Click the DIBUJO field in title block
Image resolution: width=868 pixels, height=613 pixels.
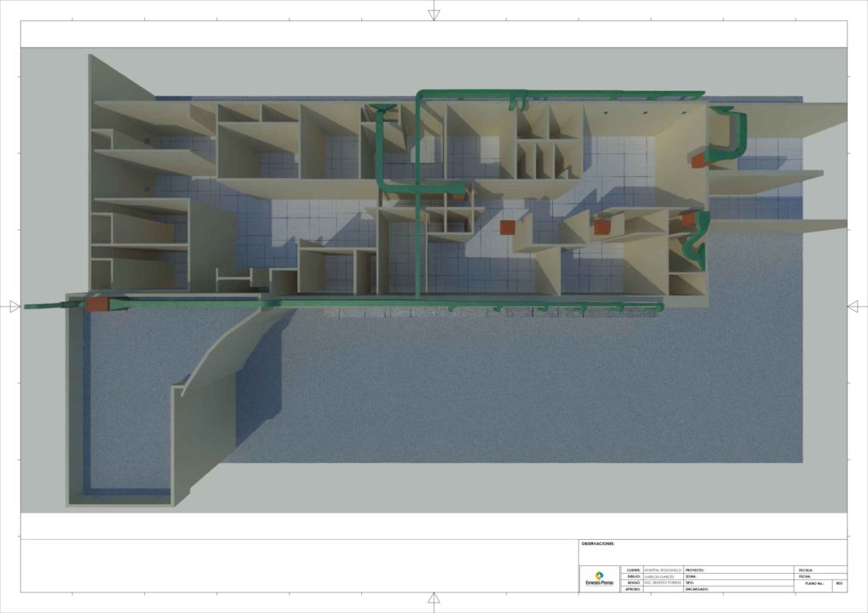[x=662, y=576]
